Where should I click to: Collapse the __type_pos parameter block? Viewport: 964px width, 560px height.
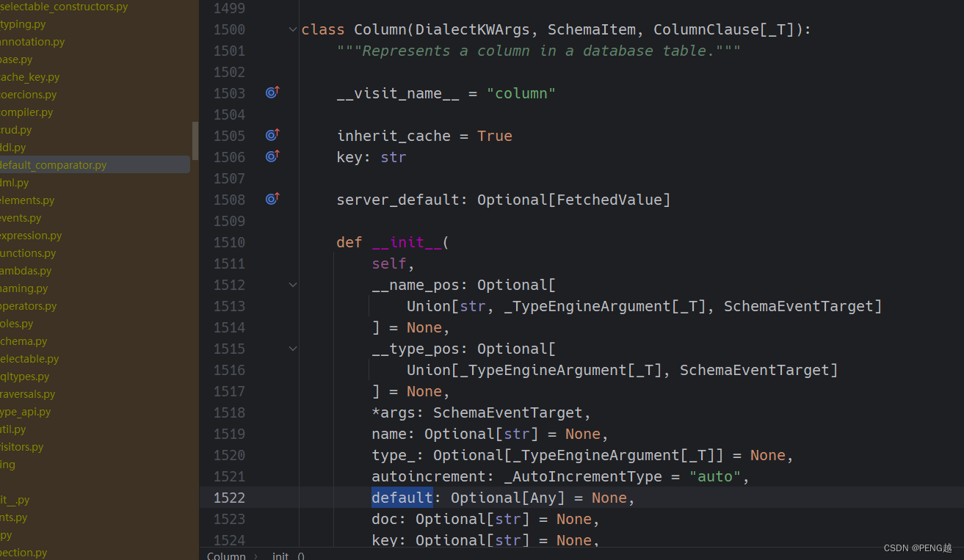point(292,349)
